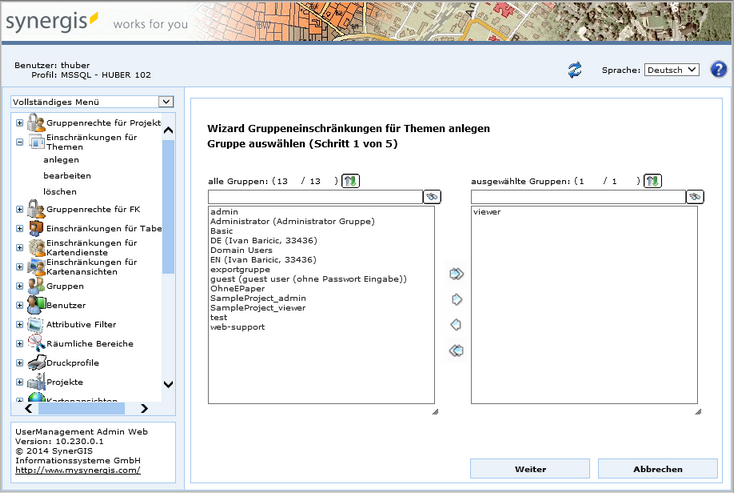Expand the Benutzer tree node

pos(20,305)
